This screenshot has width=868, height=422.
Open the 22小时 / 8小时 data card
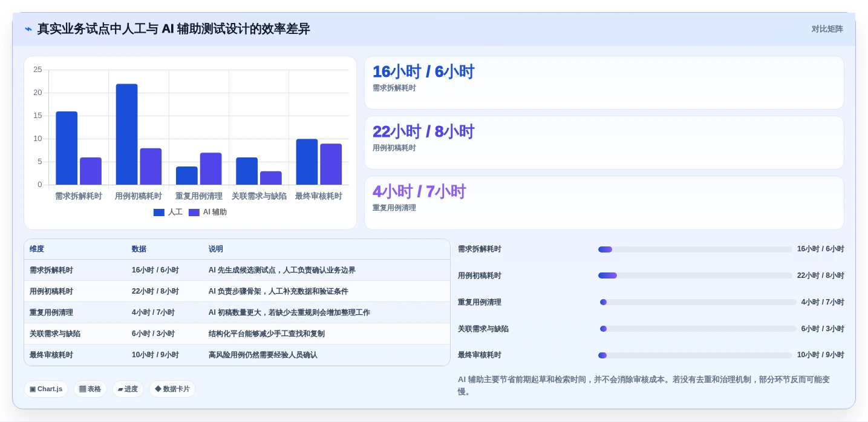click(x=604, y=143)
